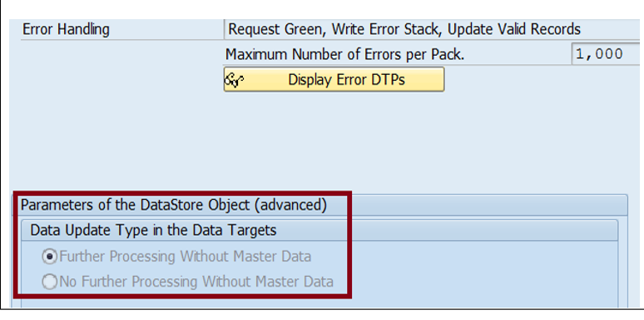The height and width of the screenshot is (320, 644).
Task: Select Further Processing Without Master Data radio
Action: tap(50, 257)
